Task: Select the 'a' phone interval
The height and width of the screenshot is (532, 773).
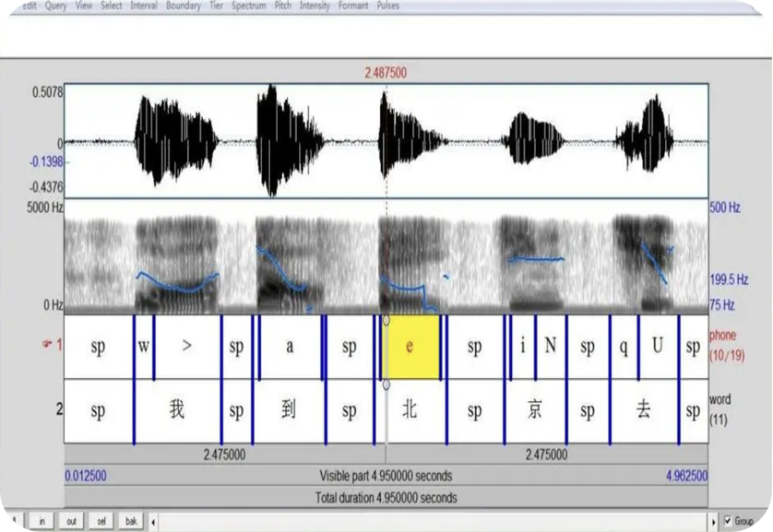Action: 290,347
